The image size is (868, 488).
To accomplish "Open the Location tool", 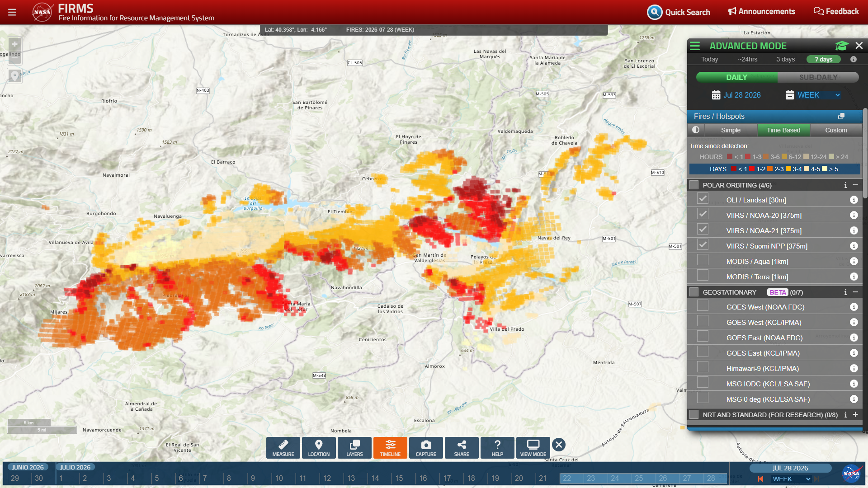I will 319,448.
